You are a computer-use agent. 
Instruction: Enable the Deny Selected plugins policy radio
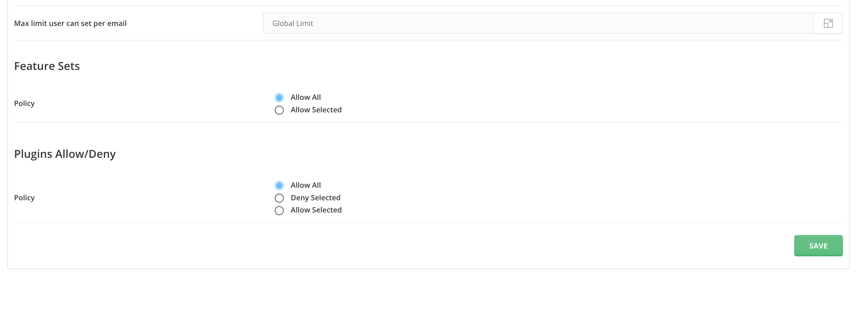279,198
